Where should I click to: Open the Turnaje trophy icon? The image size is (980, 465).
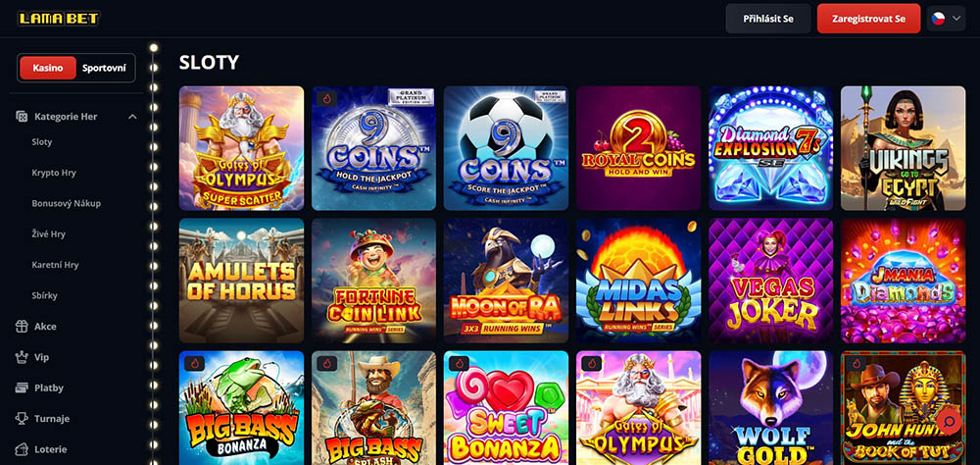click(x=22, y=418)
